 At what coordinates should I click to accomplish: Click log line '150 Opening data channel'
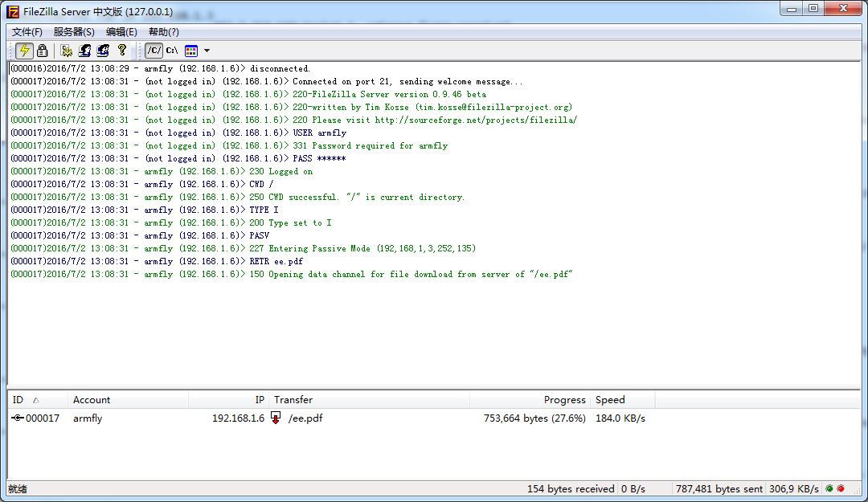pos(292,274)
